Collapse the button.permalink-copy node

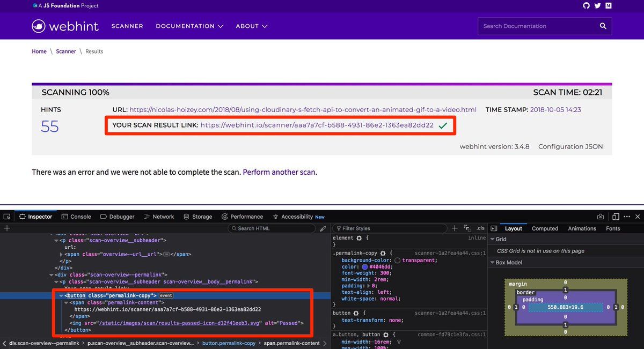pos(62,295)
